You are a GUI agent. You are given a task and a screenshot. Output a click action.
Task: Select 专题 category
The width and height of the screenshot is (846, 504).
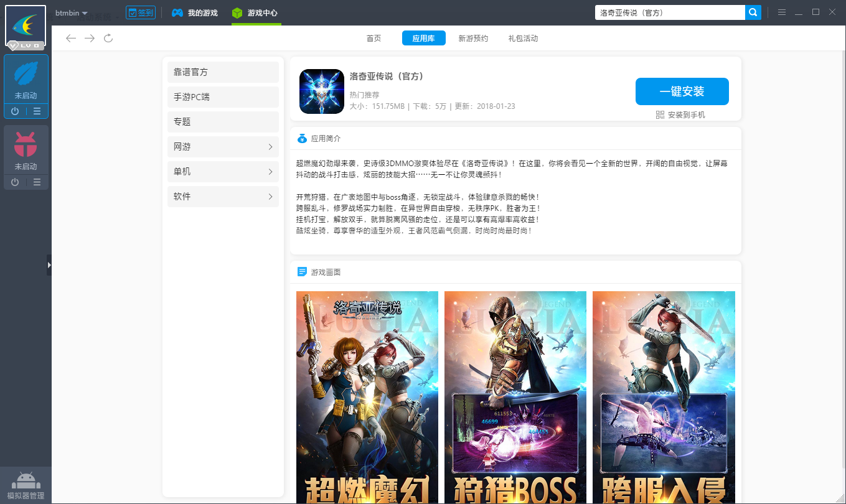click(x=223, y=122)
